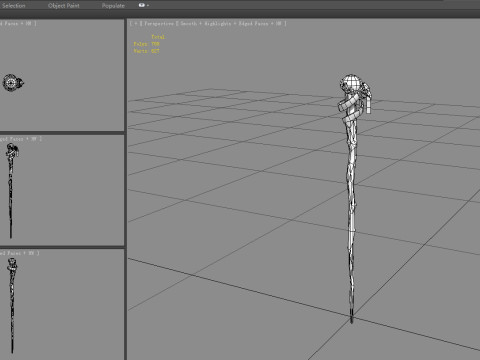
Task: Switch to the Object Paint tab
Action: [64, 6]
